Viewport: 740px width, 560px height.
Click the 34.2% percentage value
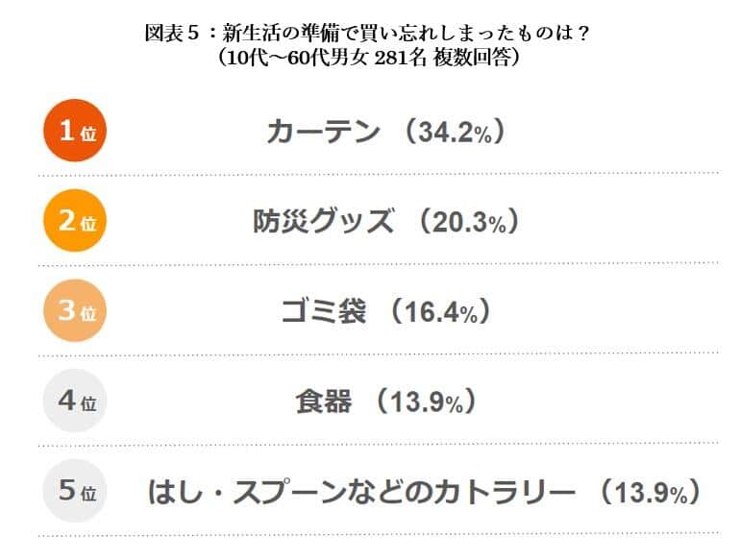454,133
